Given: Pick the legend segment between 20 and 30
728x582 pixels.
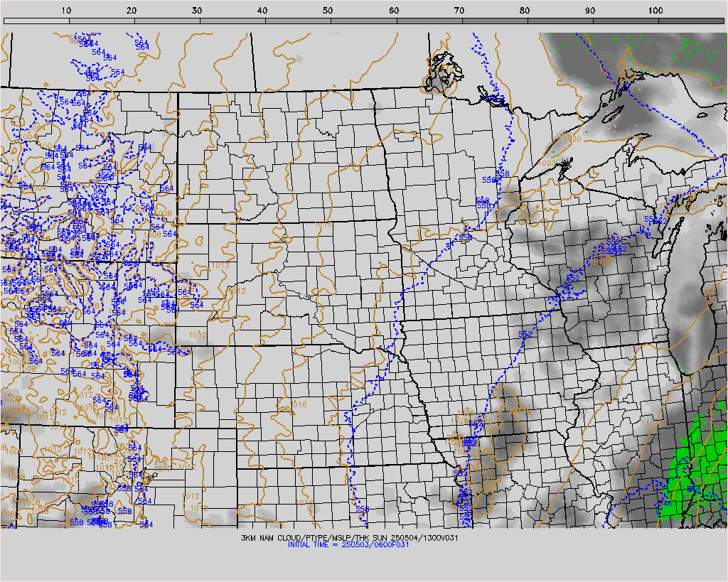Looking at the screenshot, I should tap(168, 21).
